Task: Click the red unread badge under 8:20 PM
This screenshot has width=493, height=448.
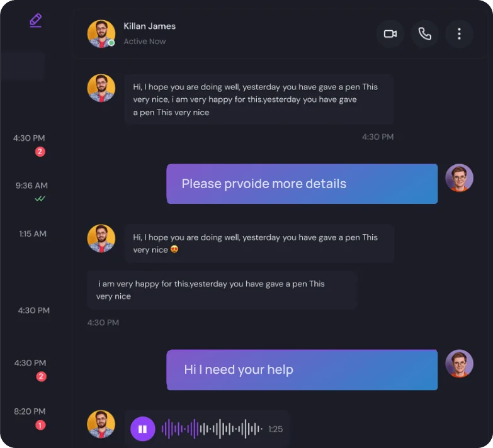Action: [40, 425]
